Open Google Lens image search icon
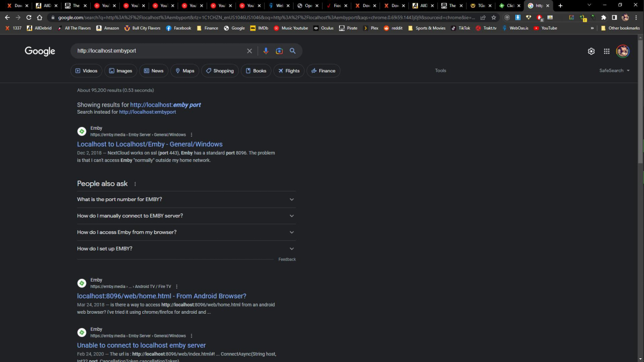The width and height of the screenshot is (644, 362). (x=279, y=50)
